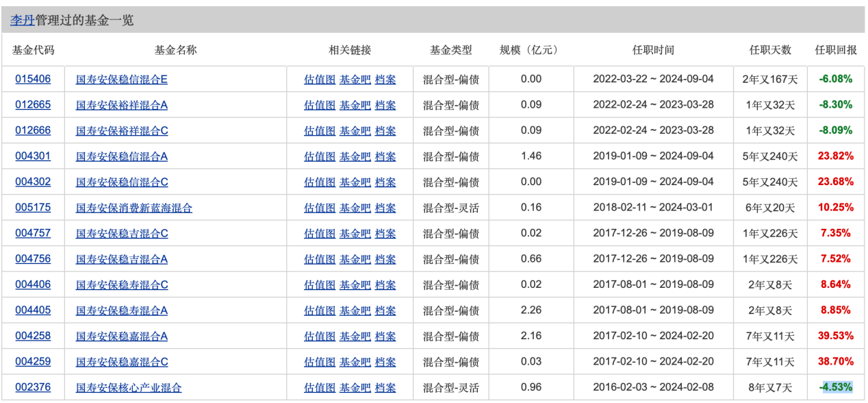Open fund 国寿安保稳信混合E
The width and height of the screenshot is (868, 403).
pyautogui.click(x=121, y=80)
